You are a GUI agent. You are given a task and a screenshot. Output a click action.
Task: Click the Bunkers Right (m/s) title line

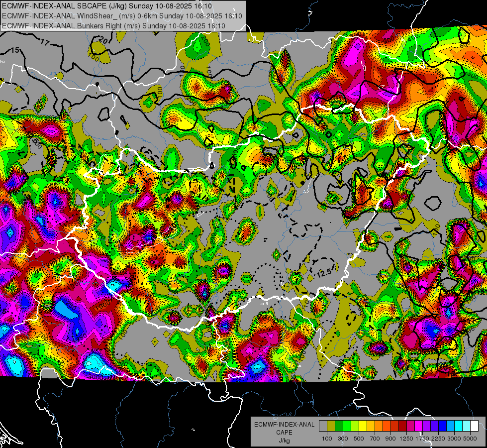[113, 26]
